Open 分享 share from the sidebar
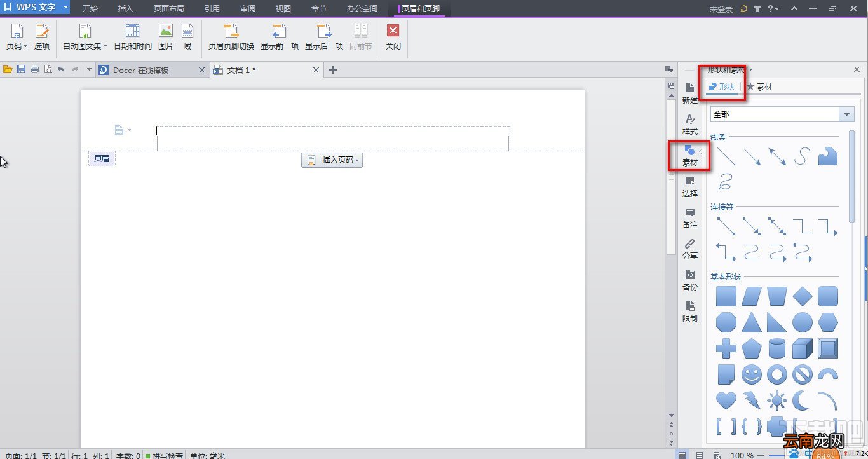Image resolution: width=868 pixels, height=459 pixels. click(690, 249)
